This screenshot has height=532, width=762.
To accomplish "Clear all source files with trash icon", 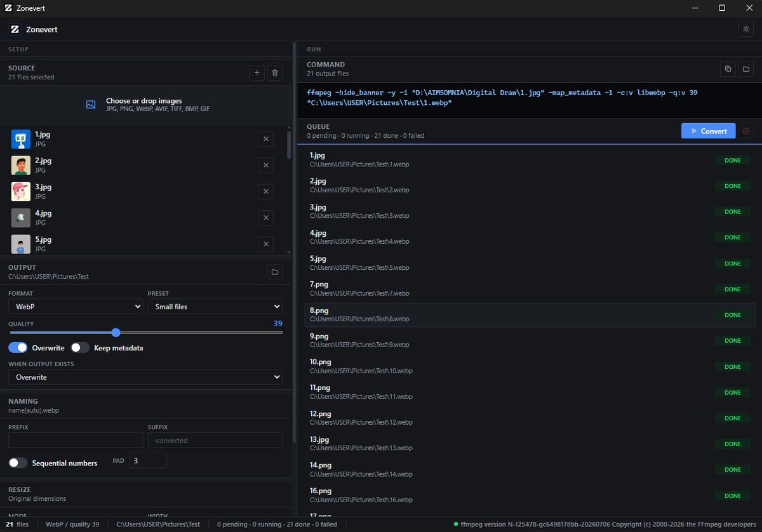I will (x=274, y=73).
